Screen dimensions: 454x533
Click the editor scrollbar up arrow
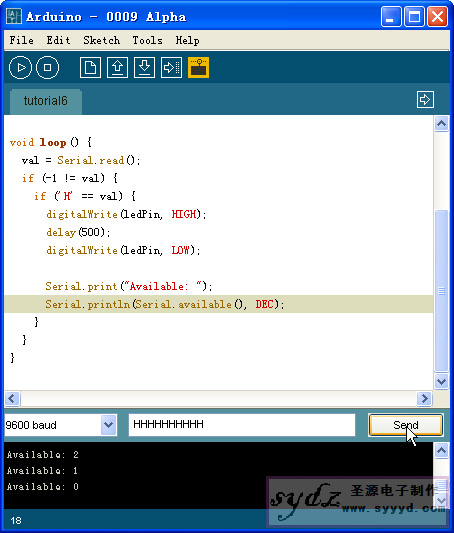441,123
